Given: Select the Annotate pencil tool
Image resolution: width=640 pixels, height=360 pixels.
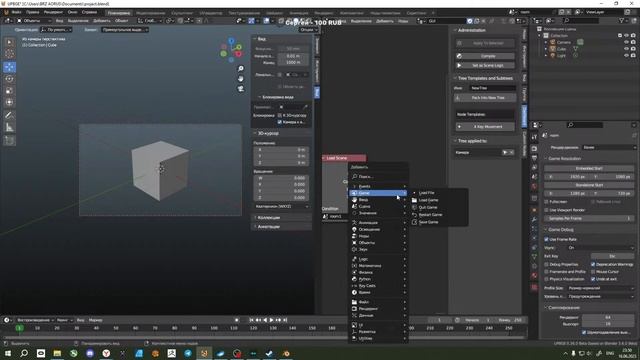Looking at the screenshot, I should coord(9,116).
